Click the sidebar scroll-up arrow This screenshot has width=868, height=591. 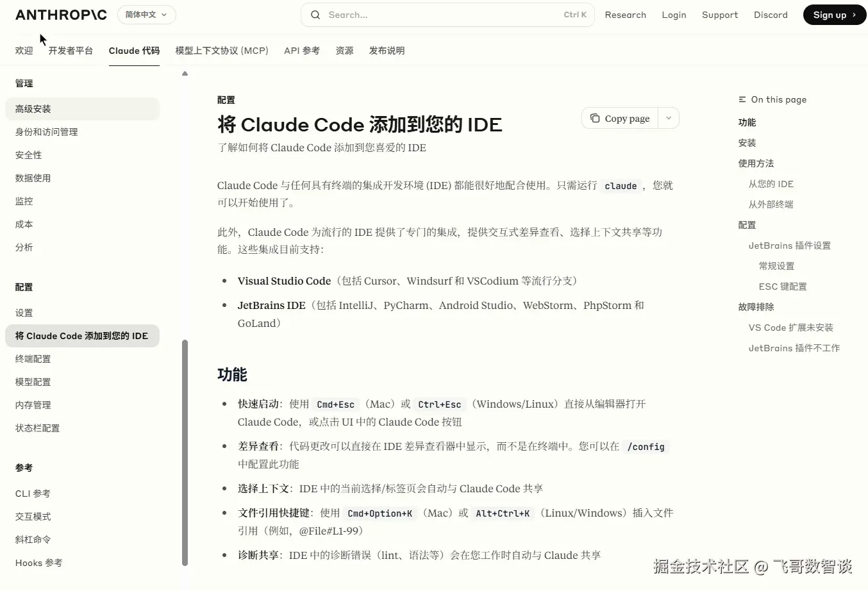point(185,74)
